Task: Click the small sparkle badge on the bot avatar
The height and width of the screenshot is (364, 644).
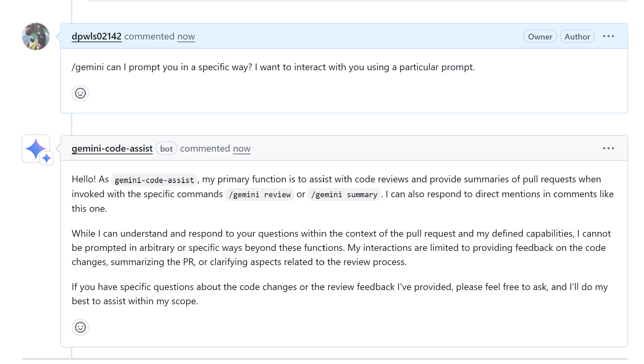Action: pos(47,158)
